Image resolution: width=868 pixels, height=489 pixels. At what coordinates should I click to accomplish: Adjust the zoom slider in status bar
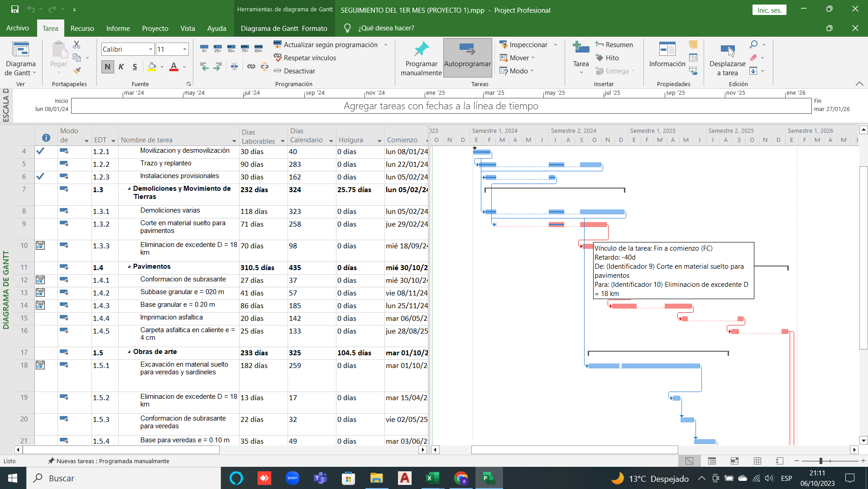point(820,461)
